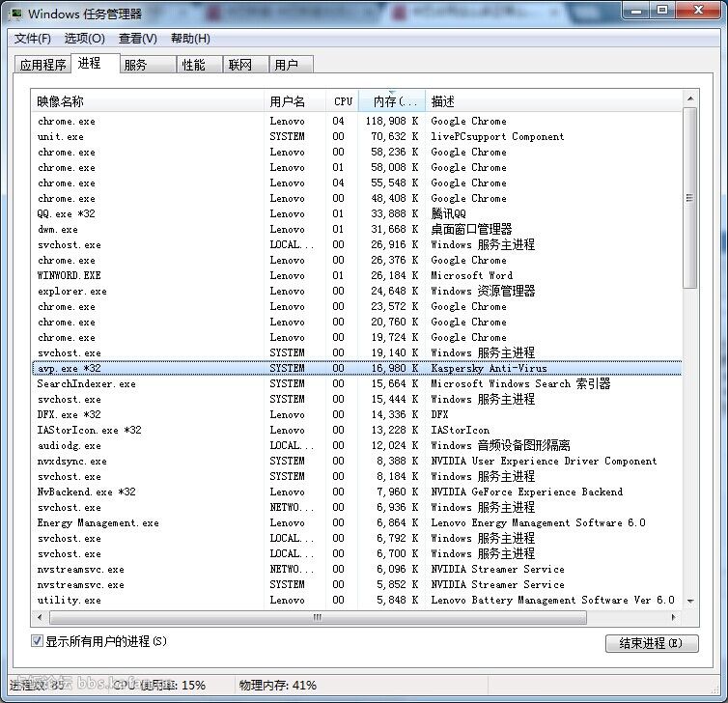Click the 腾讯QQ description cell
Viewport: 728px width, 703px height.
(x=448, y=213)
